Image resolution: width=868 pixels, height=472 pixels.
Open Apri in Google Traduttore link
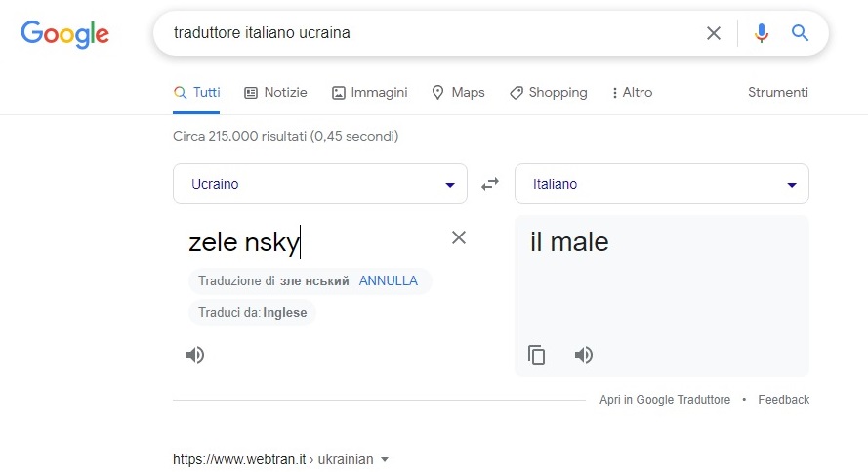[x=664, y=400]
